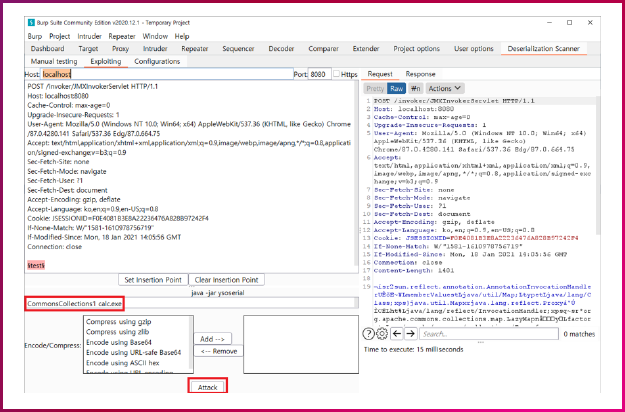Click the '0 matches' search result label
Screen dimensions: 625x412
579,334
